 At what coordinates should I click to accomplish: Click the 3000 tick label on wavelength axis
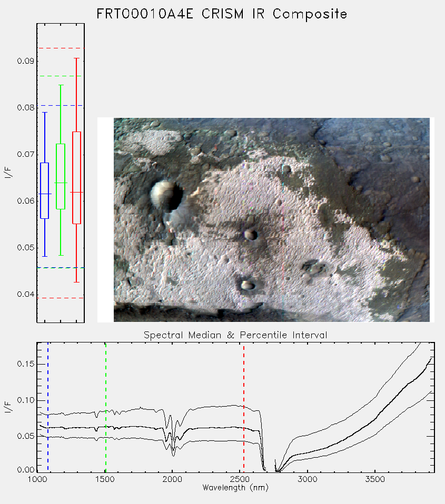307,479
